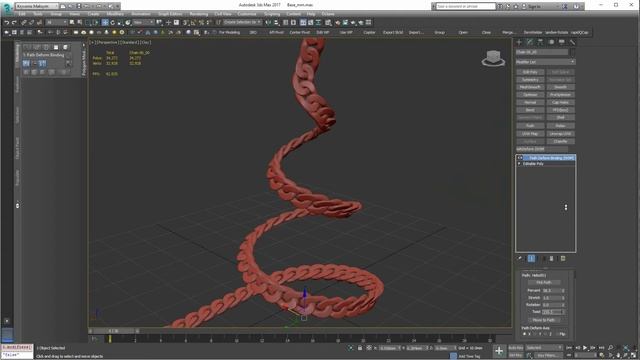Expand the Editable Poly stack entry
The image size is (640, 360).
[x=519, y=164]
